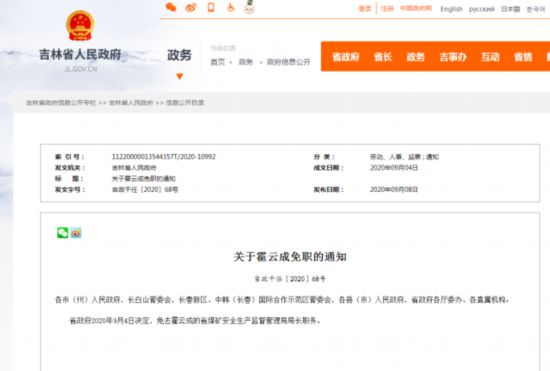Open the WeChat icon in top bar
The height and width of the screenshot is (371, 550).
point(171,7)
